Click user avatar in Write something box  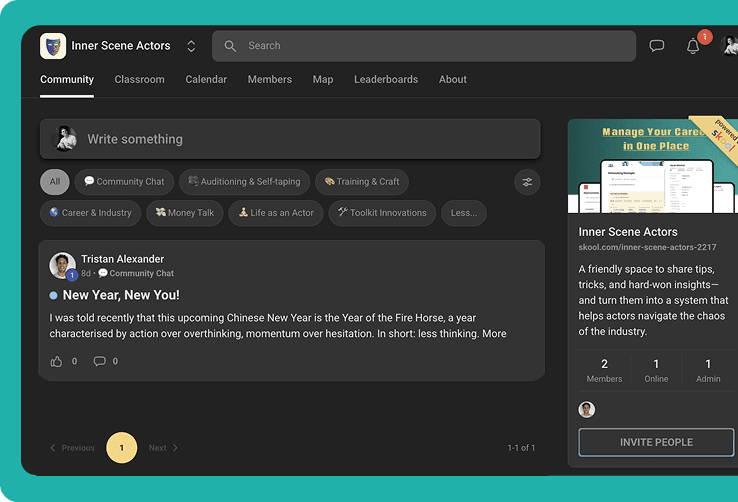point(64,139)
